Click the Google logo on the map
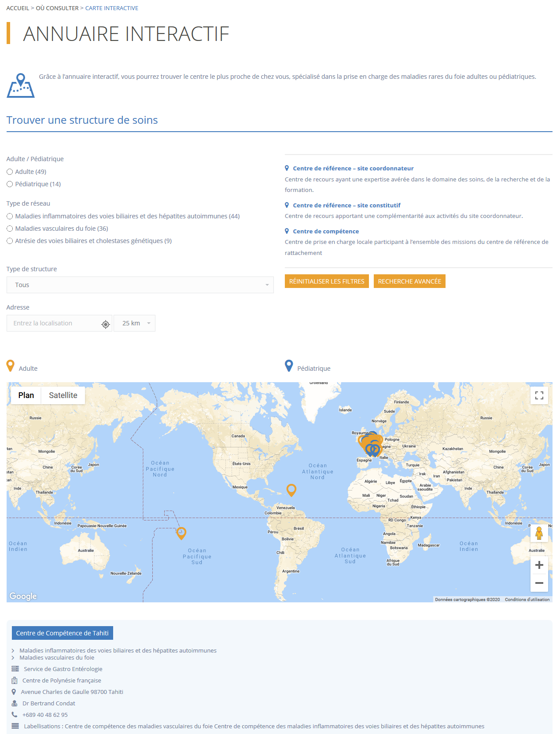560x734 pixels. click(23, 596)
